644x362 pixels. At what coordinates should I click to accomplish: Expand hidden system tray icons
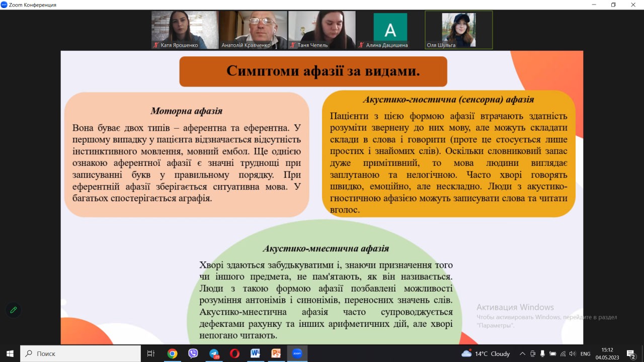tap(522, 353)
